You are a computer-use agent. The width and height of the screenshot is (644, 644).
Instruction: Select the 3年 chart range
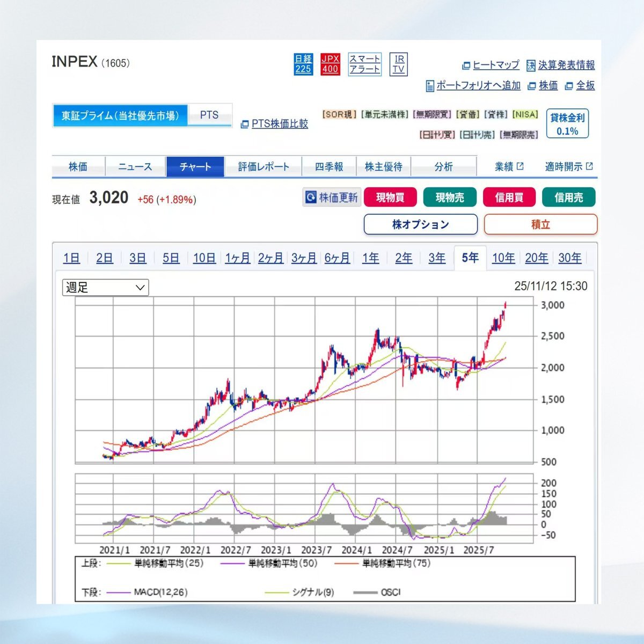437,258
